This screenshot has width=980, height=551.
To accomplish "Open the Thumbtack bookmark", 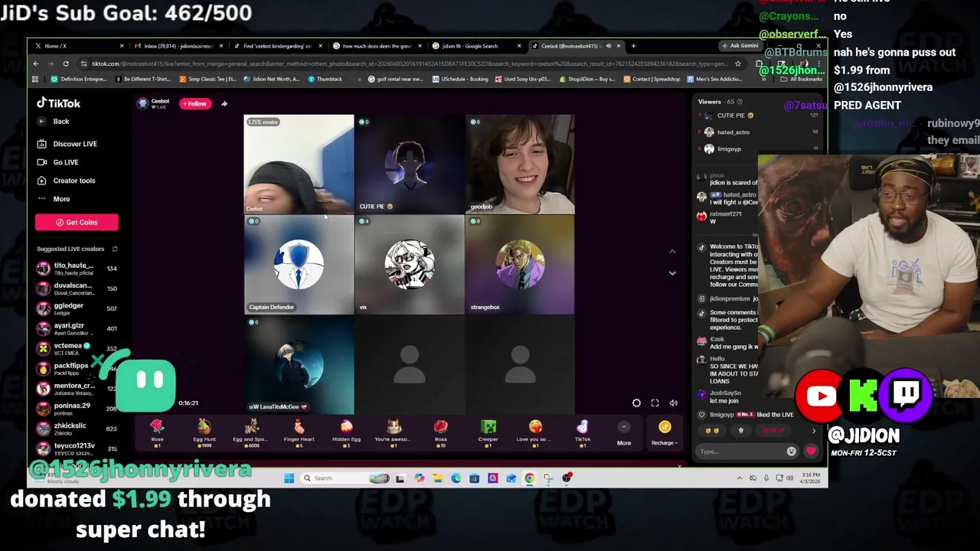I will point(325,79).
